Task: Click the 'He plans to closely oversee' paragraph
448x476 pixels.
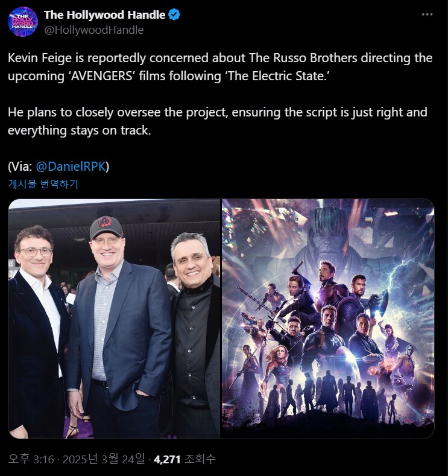Action: tap(218, 121)
